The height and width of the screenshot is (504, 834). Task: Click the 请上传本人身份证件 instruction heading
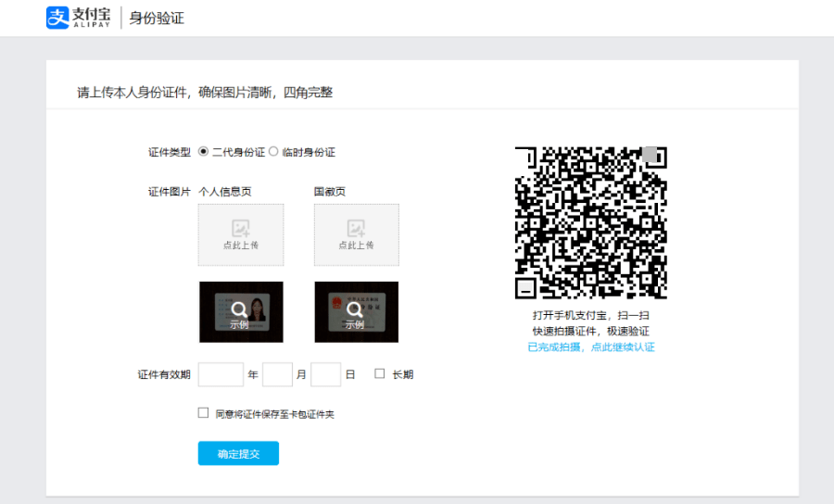[205, 93]
